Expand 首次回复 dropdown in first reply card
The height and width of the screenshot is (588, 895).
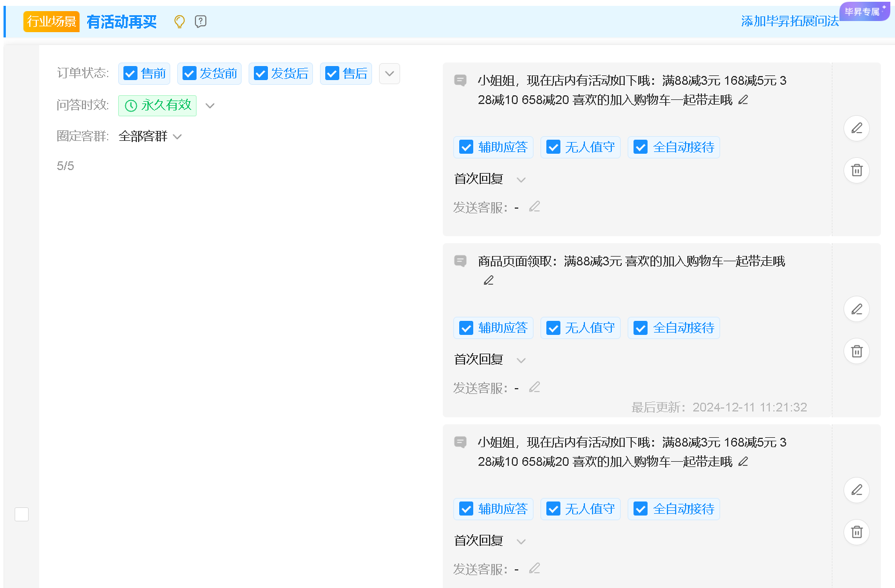[x=521, y=179]
